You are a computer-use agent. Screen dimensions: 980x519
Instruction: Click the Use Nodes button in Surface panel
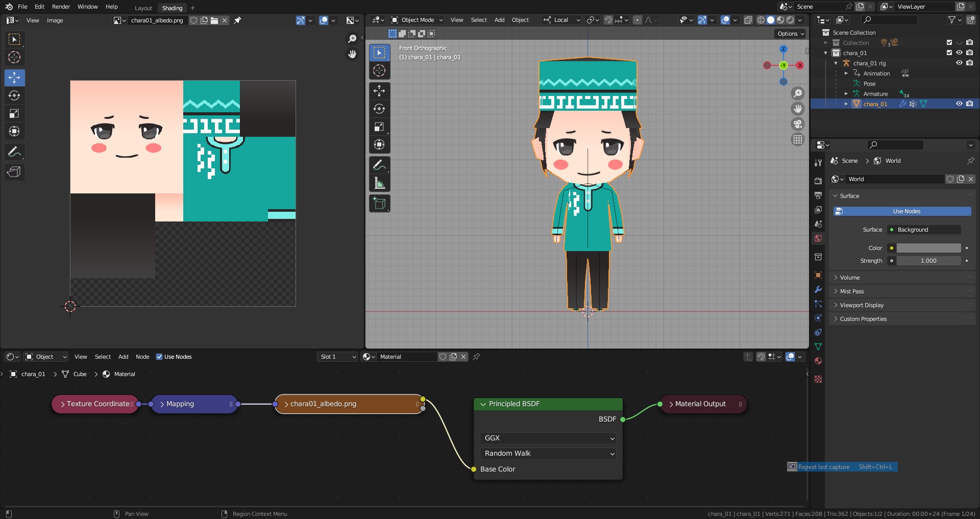pos(902,211)
